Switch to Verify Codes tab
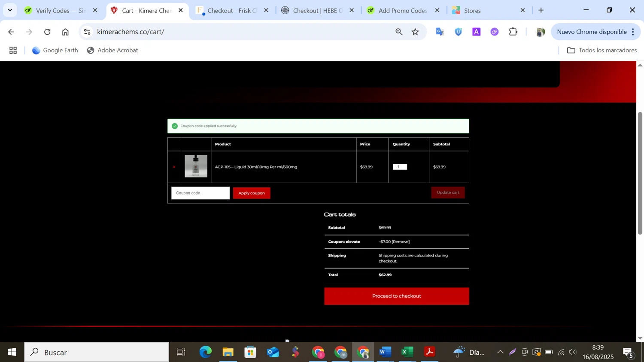This screenshot has width=644, height=362. tap(61, 10)
